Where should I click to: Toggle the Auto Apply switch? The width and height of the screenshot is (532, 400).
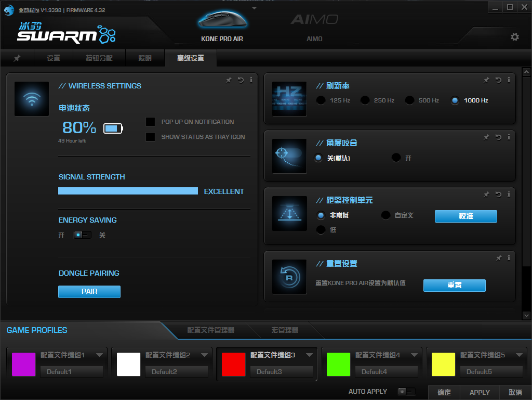click(x=406, y=392)
